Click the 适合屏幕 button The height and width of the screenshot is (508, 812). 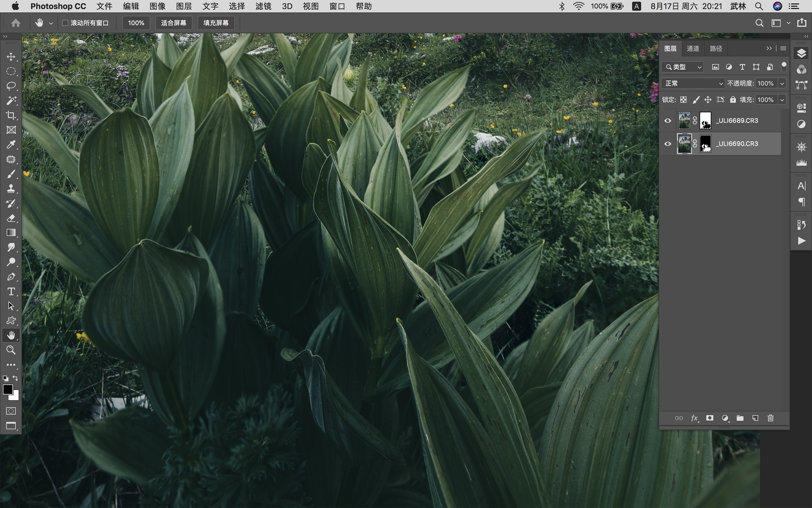(x=173, y=23)
